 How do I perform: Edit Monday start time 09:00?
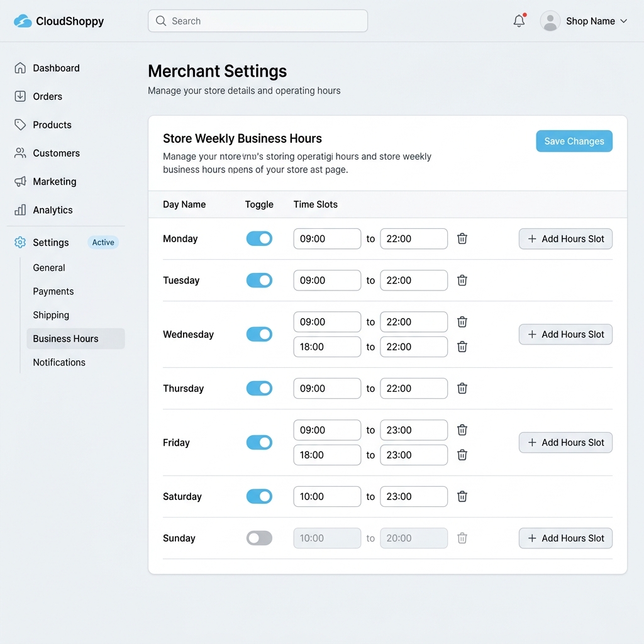coord(327,238)
